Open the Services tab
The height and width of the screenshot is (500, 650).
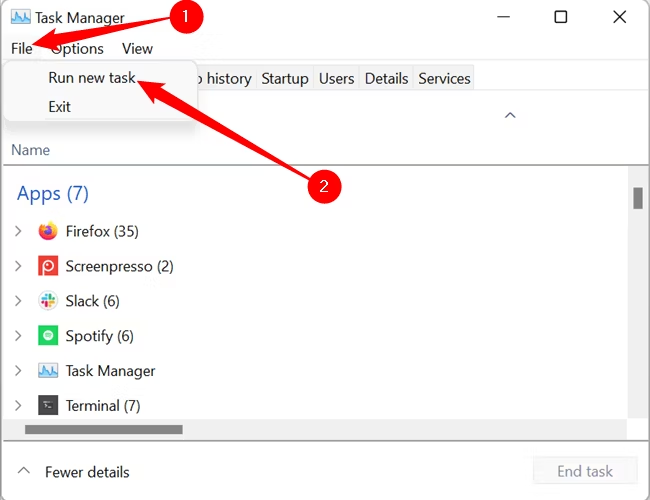(x=444, y=78)
